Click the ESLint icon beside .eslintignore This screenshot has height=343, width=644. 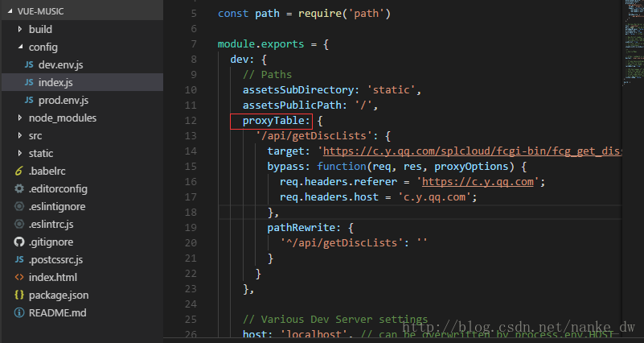pyautogui.click(x=19, y=206)
